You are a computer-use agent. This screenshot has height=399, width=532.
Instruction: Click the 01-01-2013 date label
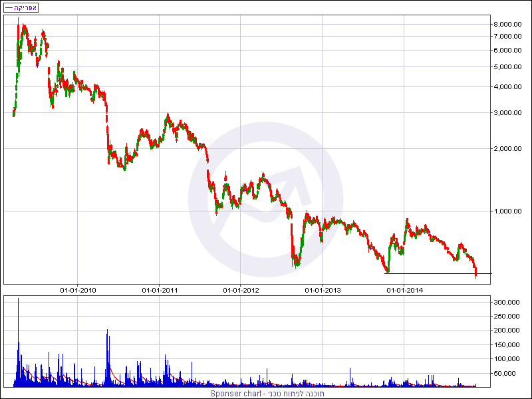pos(323,291)
